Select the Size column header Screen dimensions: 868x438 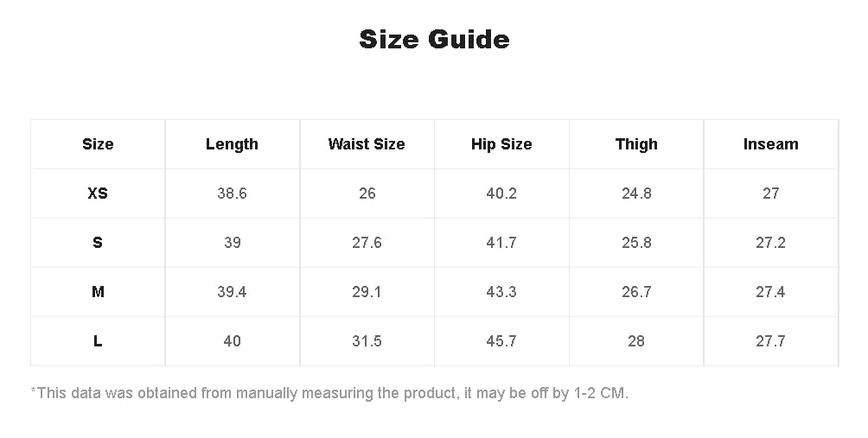(x=98, y=144)
